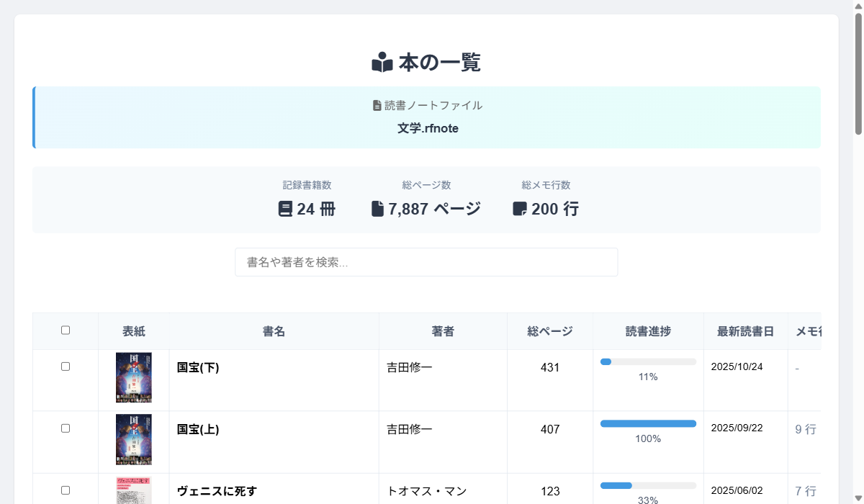
Task: Check the checkbox for 国宝(下) row
Action: click(66, 367)
